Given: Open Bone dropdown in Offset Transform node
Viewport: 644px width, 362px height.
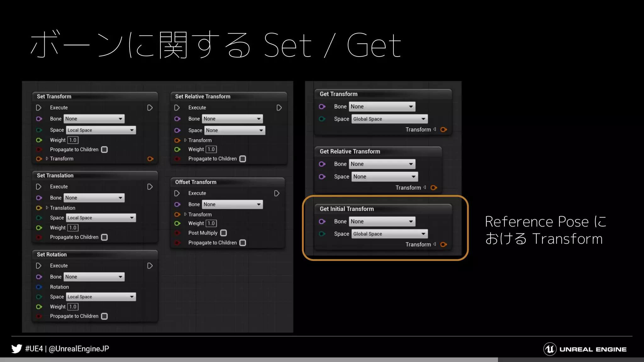Looking at the screenshot, I should pos(232,205).
